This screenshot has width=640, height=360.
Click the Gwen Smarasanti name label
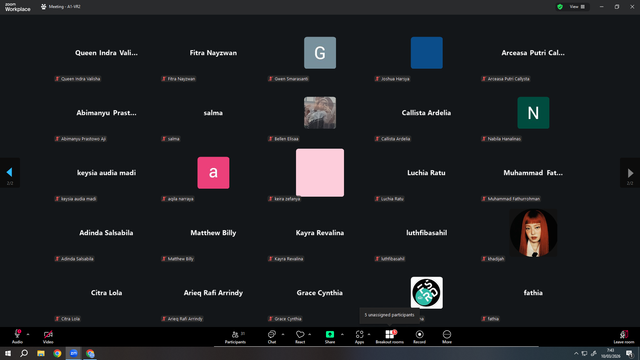pyautogui.click(x=288, y=79)
